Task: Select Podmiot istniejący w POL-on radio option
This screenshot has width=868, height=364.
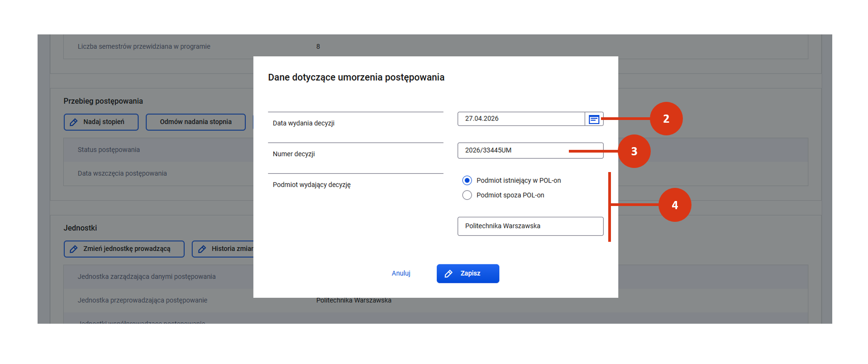Action: [467, 181]
